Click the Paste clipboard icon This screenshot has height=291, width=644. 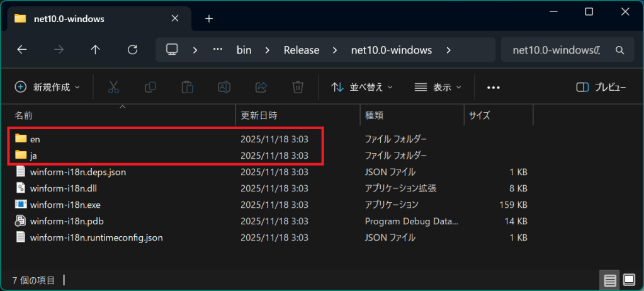[x=187, y=87]
